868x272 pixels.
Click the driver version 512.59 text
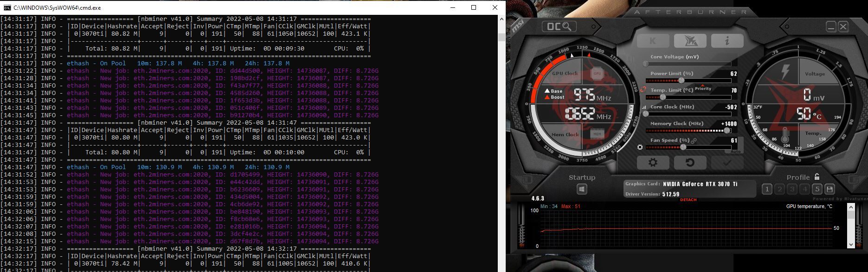tap(671, 194)
